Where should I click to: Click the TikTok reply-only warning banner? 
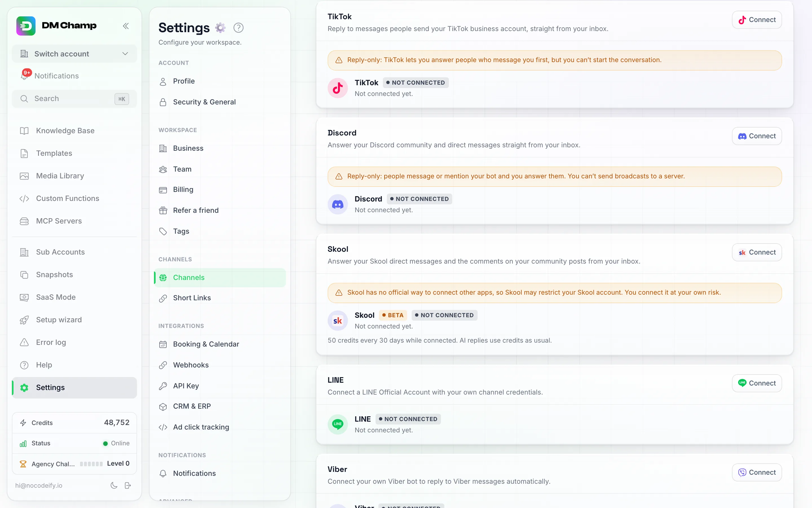555,60
